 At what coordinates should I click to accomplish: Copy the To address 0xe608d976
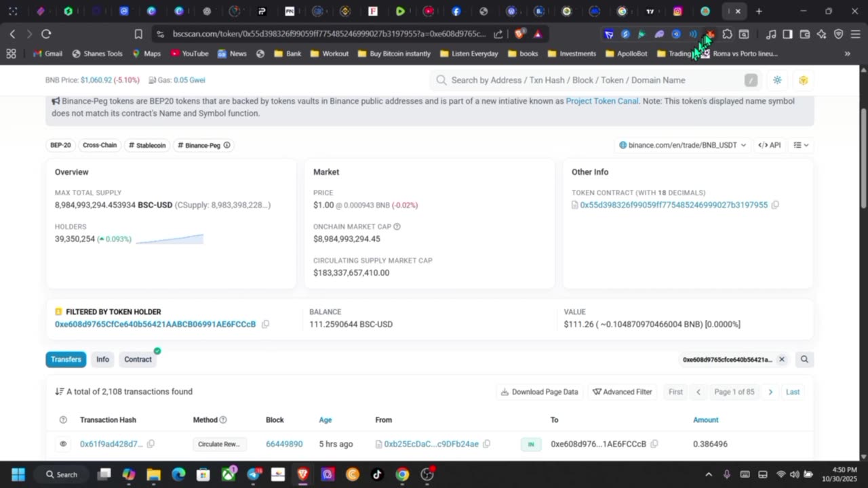click(654, 444)
